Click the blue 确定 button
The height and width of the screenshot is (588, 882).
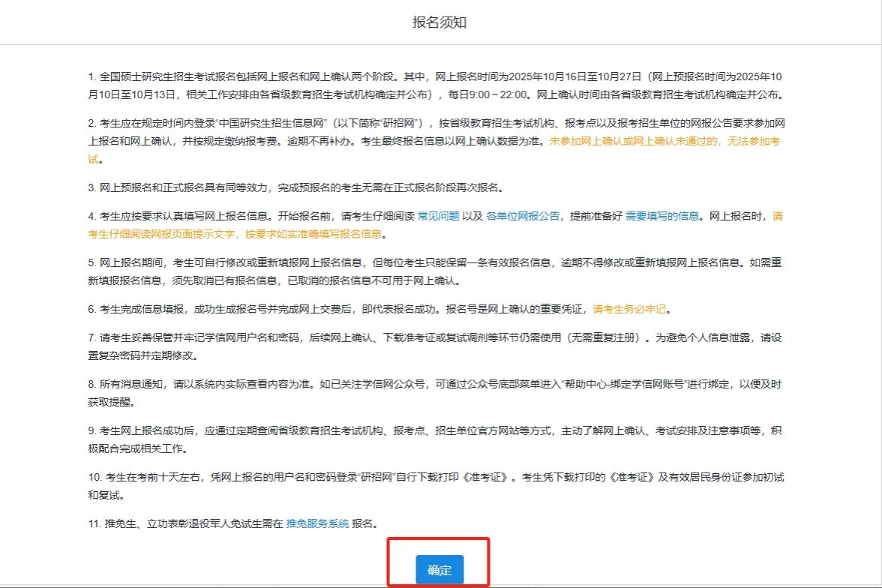point(439,570)
